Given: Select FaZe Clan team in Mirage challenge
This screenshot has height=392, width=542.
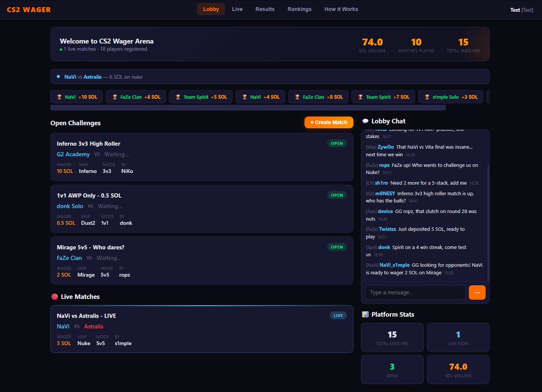Looking at the screenshot, I should [x=70, y=258].
